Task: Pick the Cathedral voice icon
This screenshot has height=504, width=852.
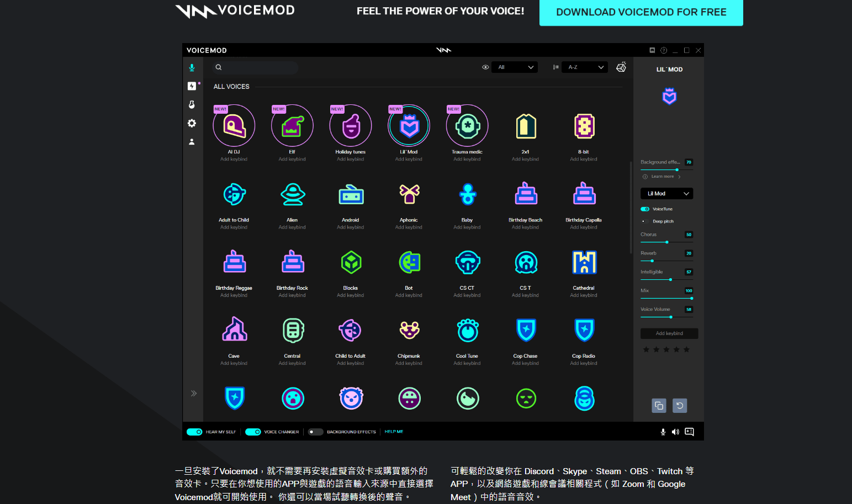Action: [x=584, y=263]
